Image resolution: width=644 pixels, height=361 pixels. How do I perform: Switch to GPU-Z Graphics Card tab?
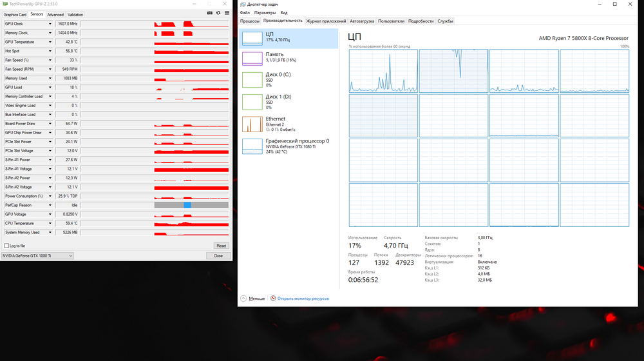coord(15,15)
